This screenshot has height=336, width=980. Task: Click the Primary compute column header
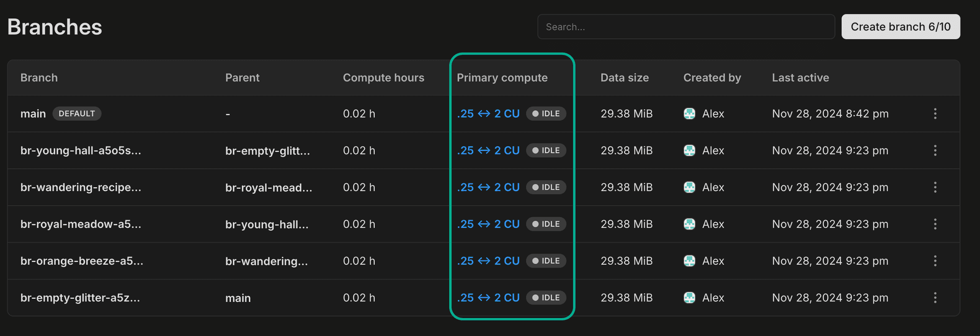502,77
